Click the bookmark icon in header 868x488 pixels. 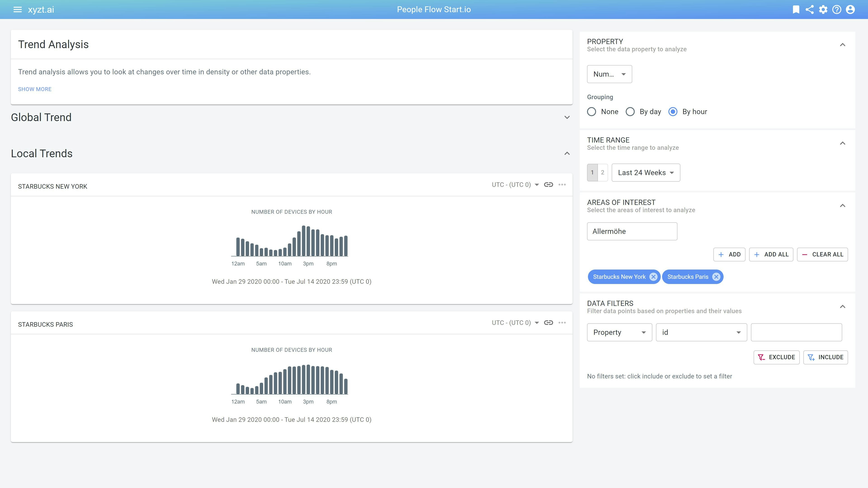(x=796, y=9)
